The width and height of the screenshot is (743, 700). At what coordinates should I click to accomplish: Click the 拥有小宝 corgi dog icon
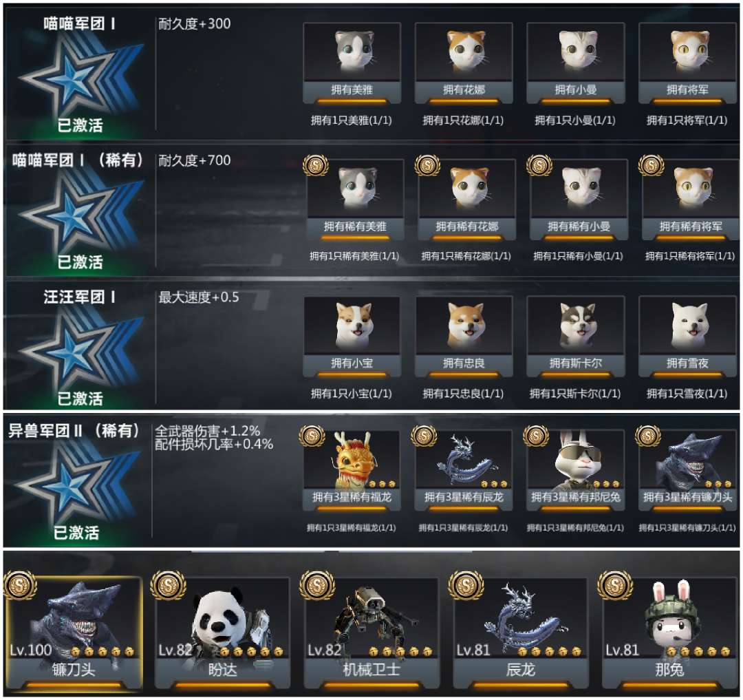[352, 337]
